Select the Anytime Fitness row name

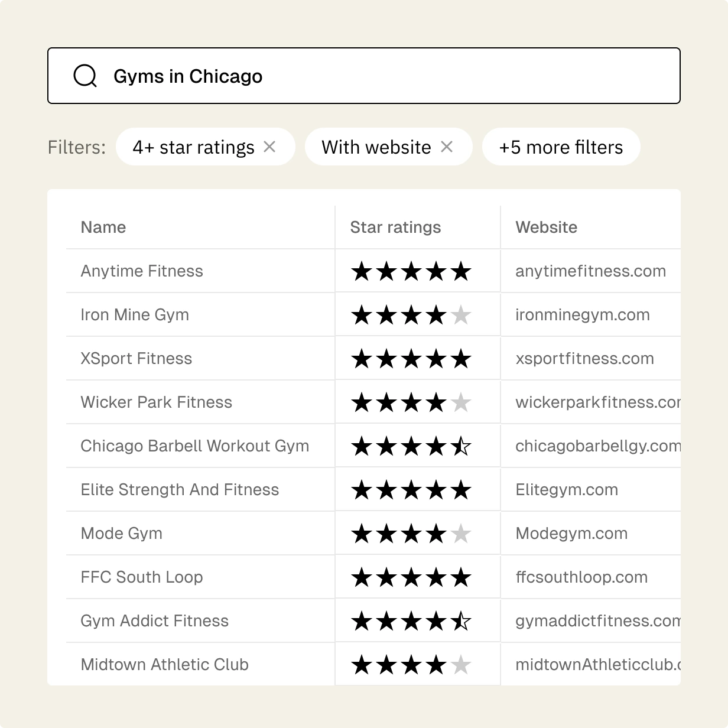tap(142, 271)
